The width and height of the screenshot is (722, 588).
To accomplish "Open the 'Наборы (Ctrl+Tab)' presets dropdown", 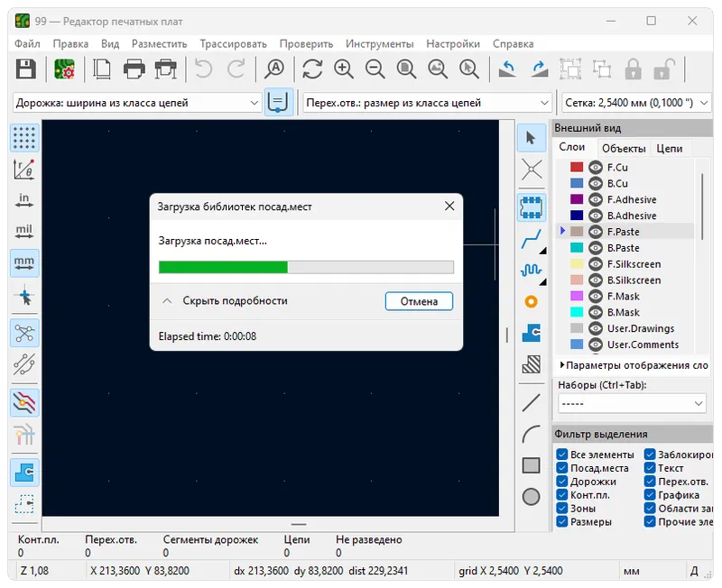I will [x=632, y=403].
